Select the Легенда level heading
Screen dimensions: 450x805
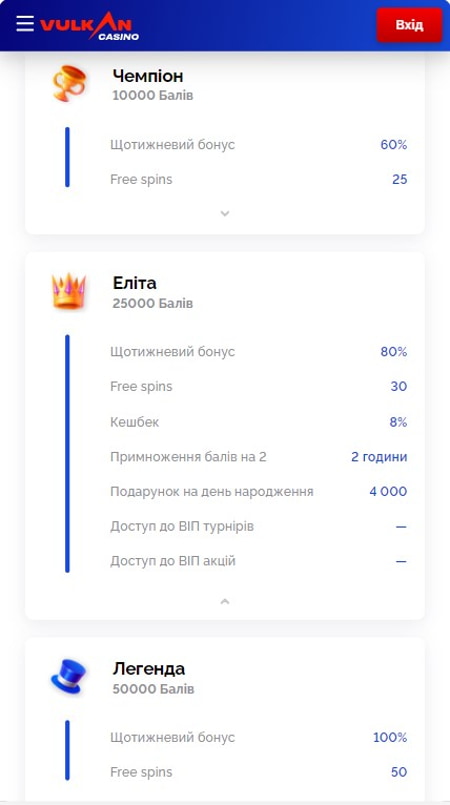(x=149, y=668)
